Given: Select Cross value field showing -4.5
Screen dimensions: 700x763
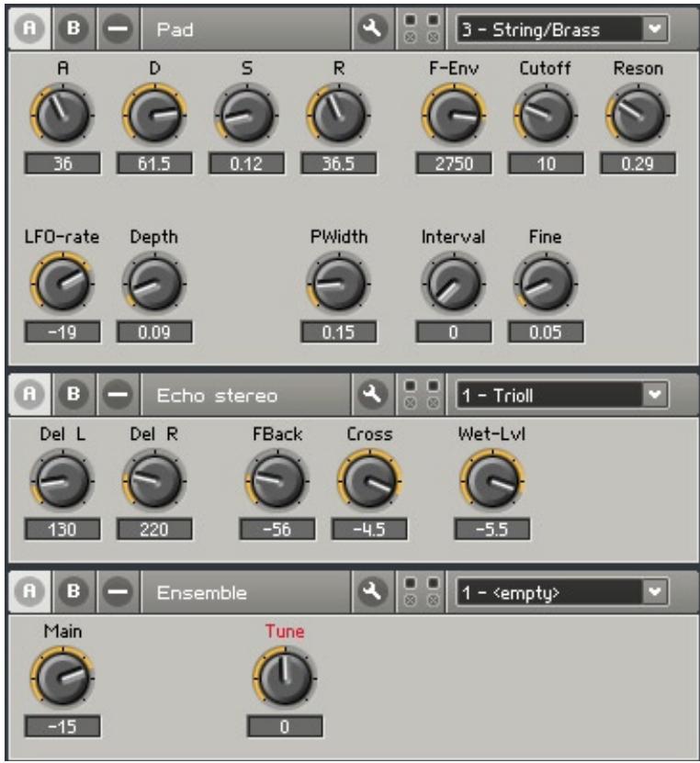Looking at the screenshot, I should pyautogui.click(x=369, y=530).
